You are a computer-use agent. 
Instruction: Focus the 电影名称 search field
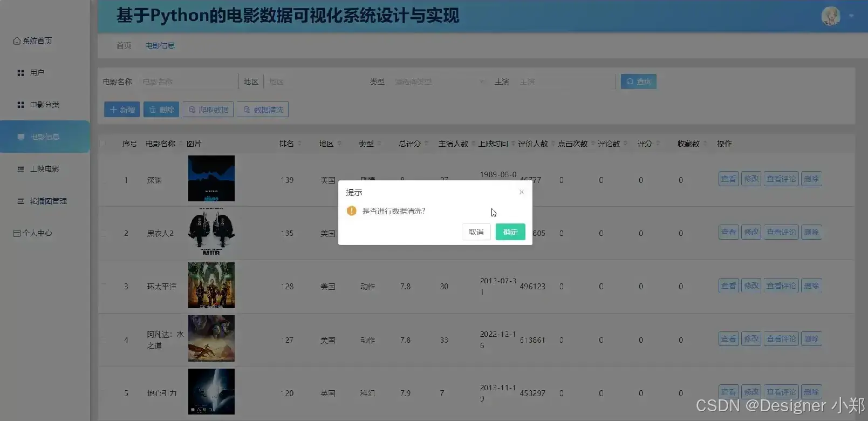click(187, 82)
